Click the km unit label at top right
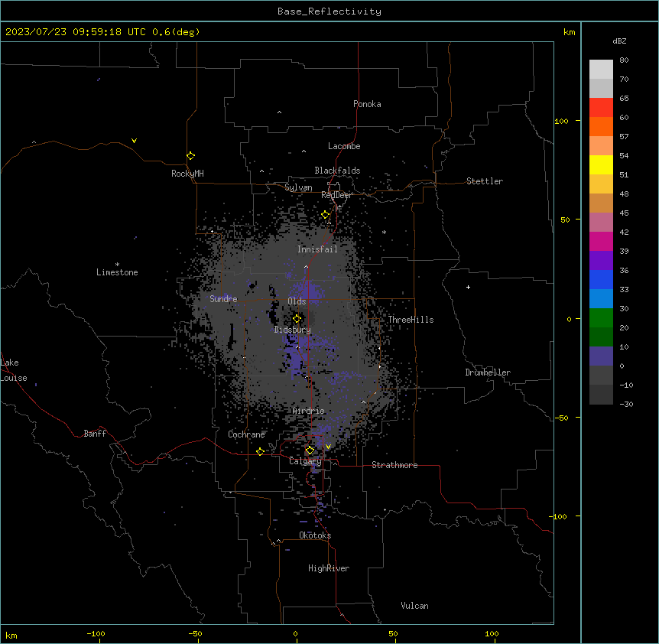This screenshot has width=659, height=644. click(x=569, y=32)
